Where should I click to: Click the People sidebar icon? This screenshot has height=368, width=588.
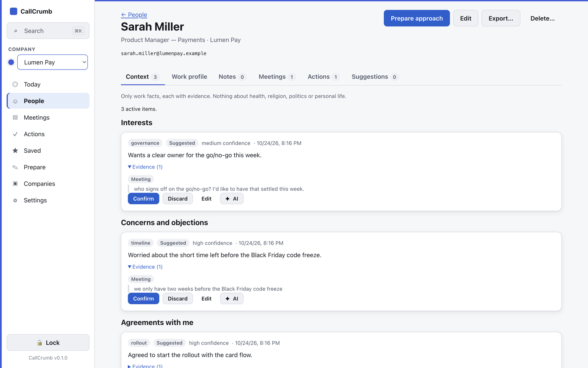tap(15, 101)
